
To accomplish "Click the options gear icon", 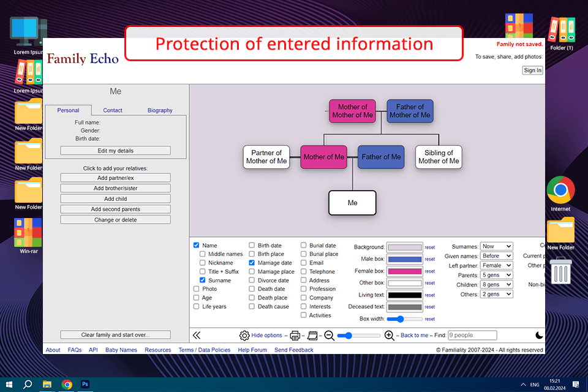I will tap(244, 336).
